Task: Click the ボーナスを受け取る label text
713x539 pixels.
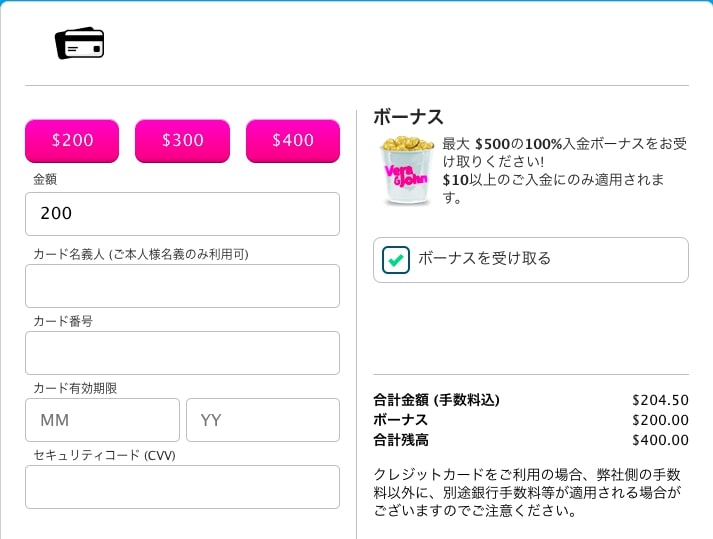Action: pyautogui.click(x=484, y=258)
